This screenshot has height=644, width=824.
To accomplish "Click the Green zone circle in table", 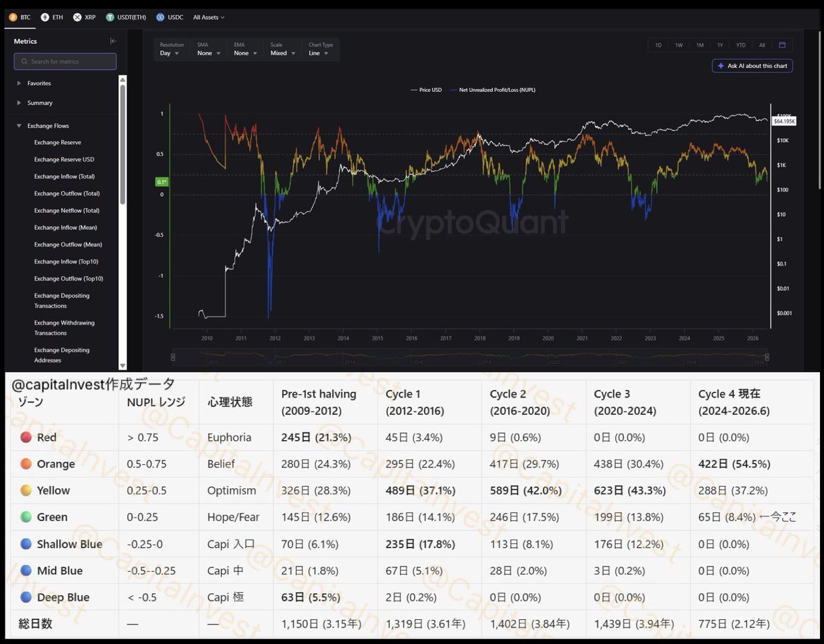I will 26,517.
